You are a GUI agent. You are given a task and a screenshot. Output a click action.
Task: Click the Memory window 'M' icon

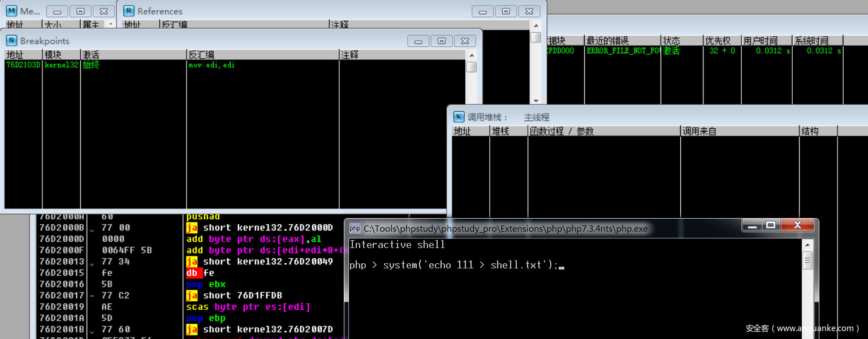(11, 11)
